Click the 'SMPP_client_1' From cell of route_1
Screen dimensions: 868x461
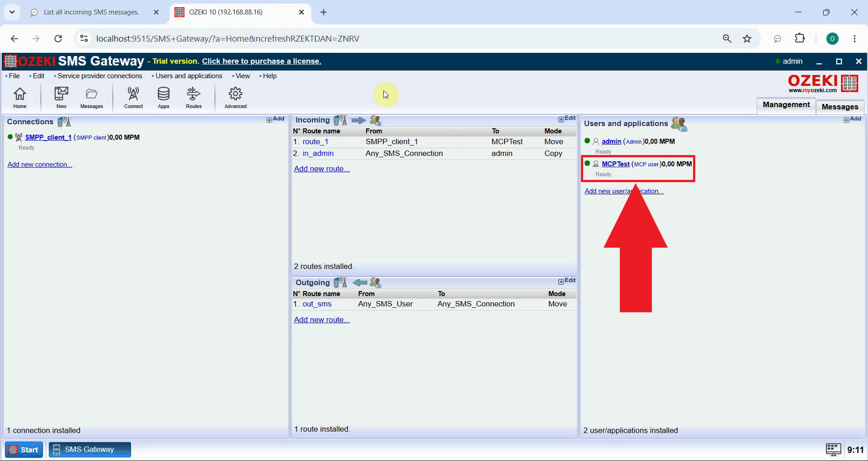click(392, 142)
